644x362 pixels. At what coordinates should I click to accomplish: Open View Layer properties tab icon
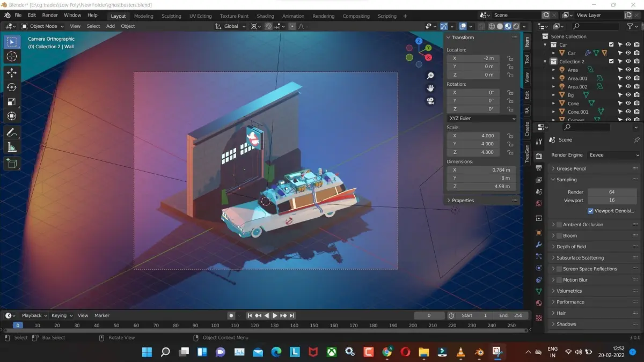point(539,180)
